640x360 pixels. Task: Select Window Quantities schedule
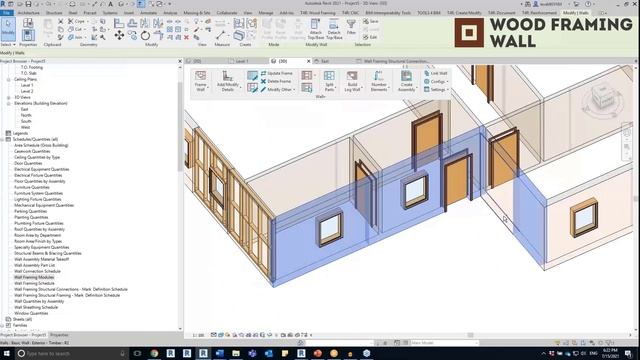pos(31,313)
